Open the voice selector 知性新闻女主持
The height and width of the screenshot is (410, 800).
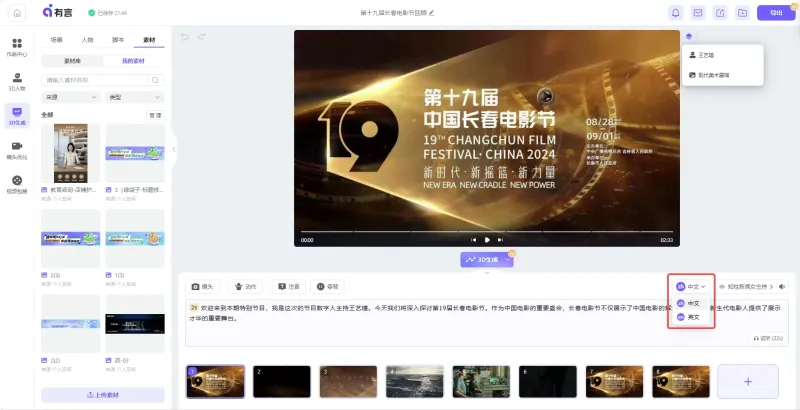point(746,287)
